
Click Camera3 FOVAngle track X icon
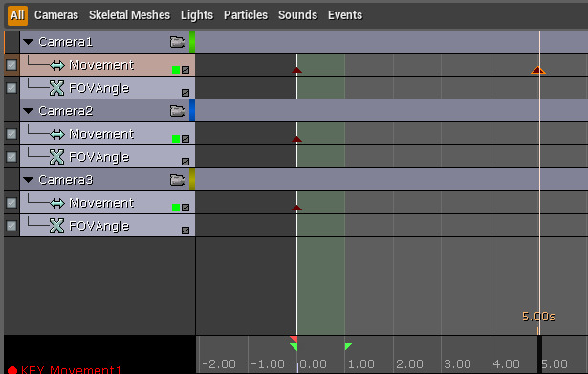pos(57,226)
